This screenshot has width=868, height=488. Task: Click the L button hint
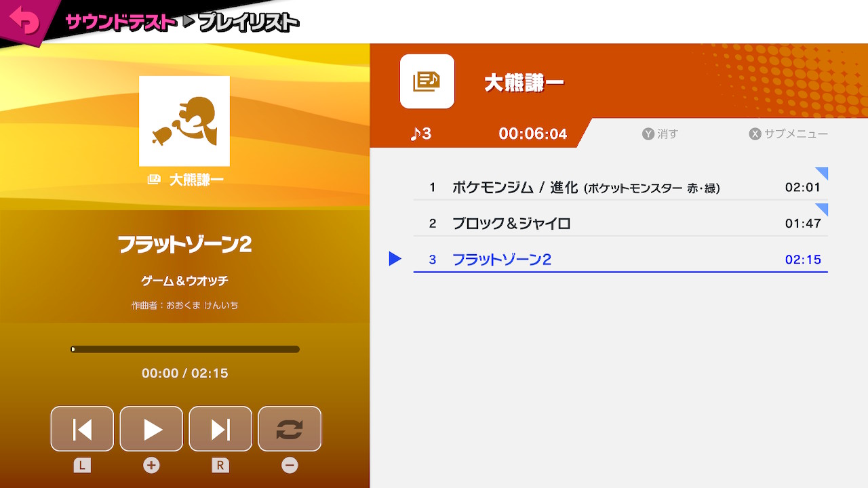pos(82,466)
